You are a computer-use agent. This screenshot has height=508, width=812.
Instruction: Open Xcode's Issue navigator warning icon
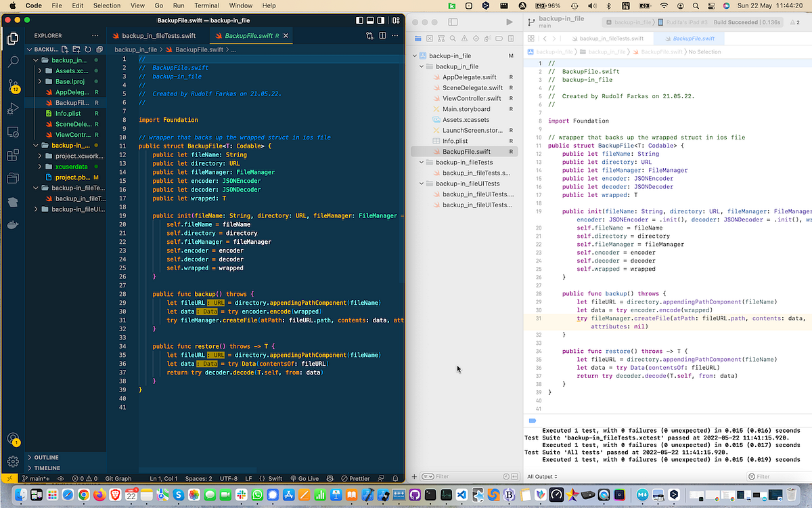click(464, 39)
